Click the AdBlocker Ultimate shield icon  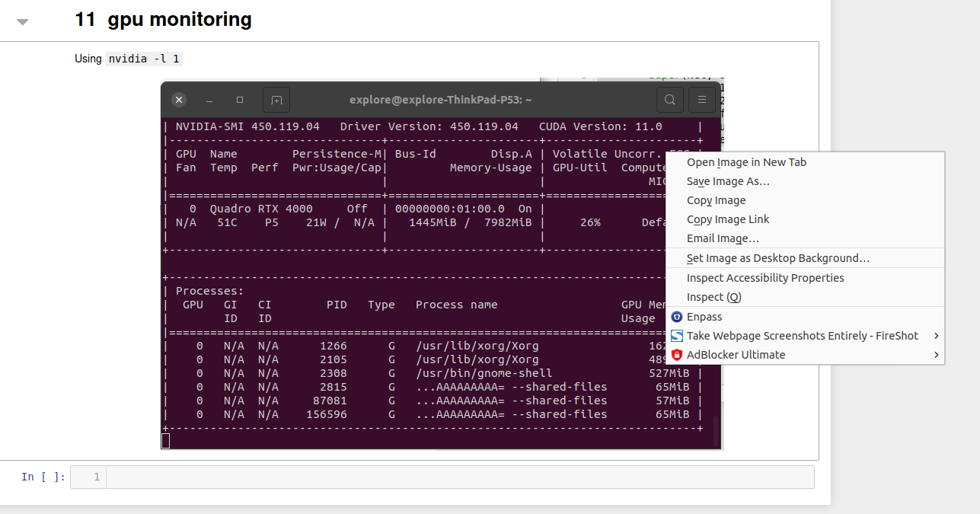point(677,354)
